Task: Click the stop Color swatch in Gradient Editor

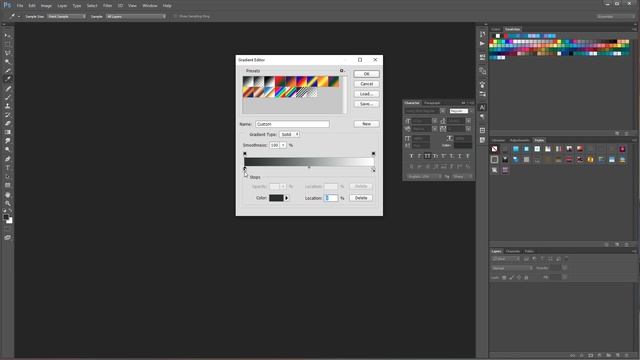Action: pos(276,198)
